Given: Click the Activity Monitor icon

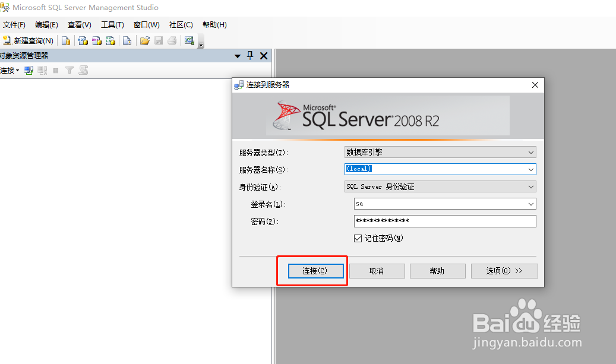Looking at the screenshot, I should pyautogui.click(x=189, y=40).
